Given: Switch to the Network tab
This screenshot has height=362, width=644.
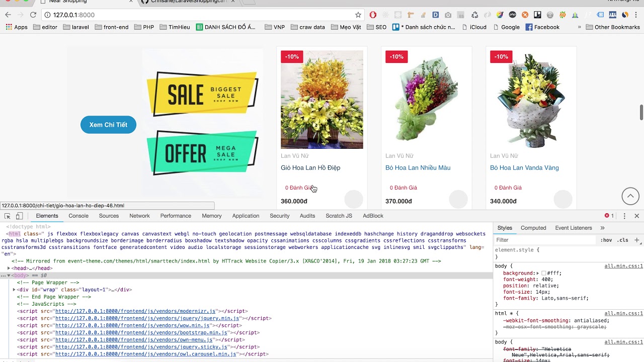Looking at the screenshot, I should [x=139, y=216].
